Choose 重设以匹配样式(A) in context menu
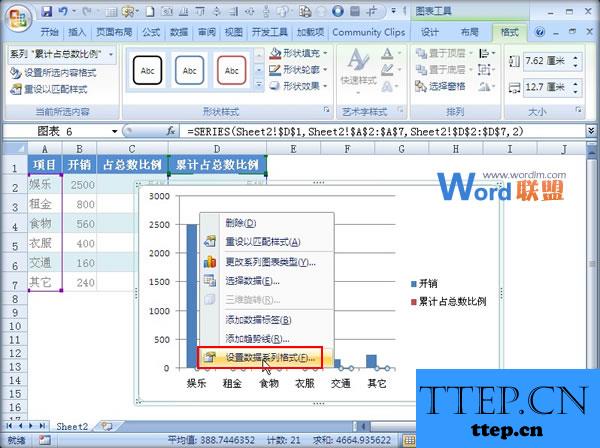 pyautogui.click(x=266, y=242)
